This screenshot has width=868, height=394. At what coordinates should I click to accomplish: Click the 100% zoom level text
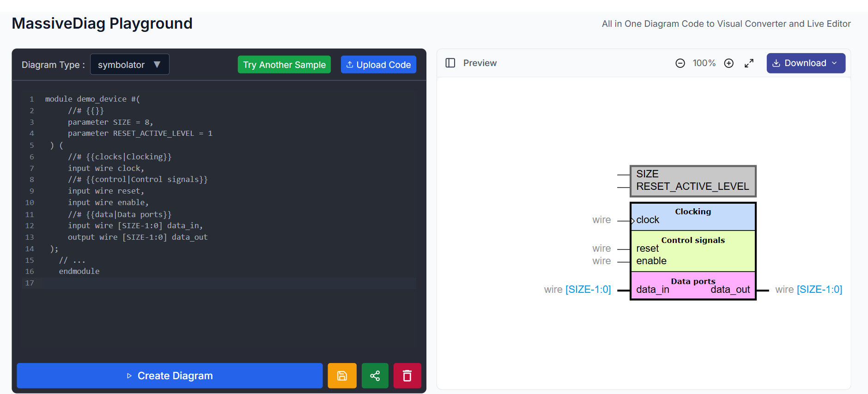tap(704, 63)
